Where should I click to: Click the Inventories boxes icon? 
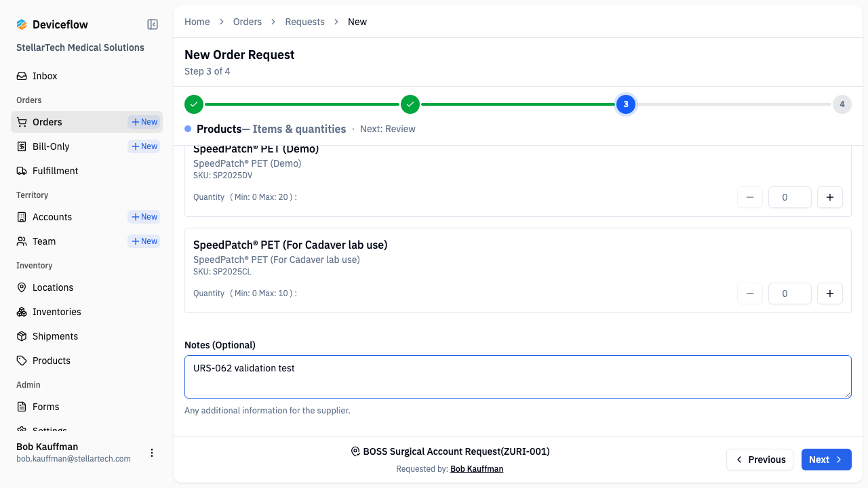coord(22,312)
